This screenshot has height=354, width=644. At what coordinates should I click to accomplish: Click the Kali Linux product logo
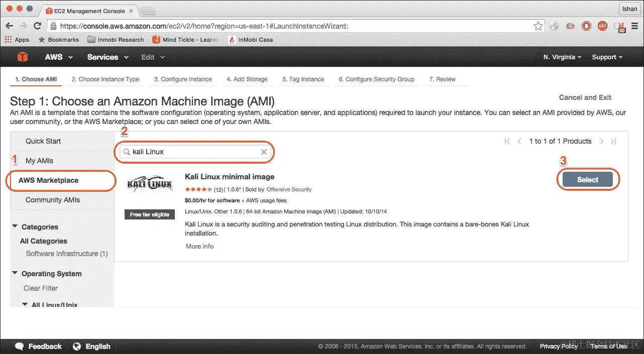click(x=150, y=184)
